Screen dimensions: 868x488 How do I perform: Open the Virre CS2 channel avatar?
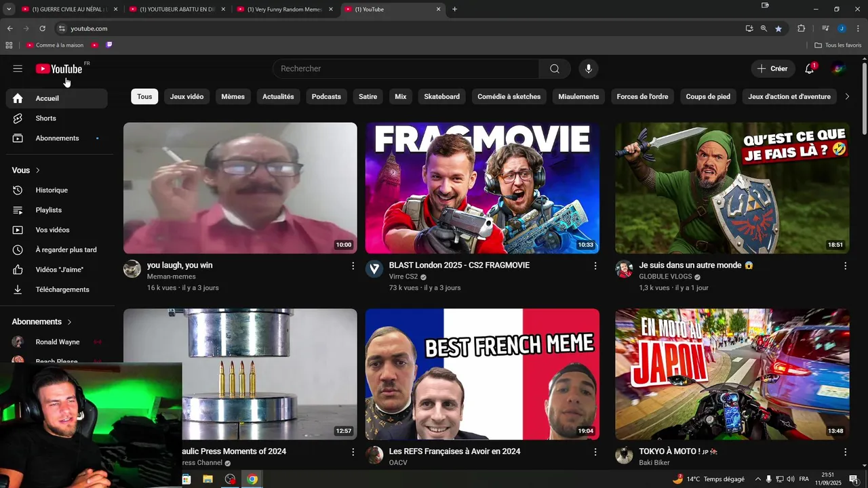coord(374,269)
